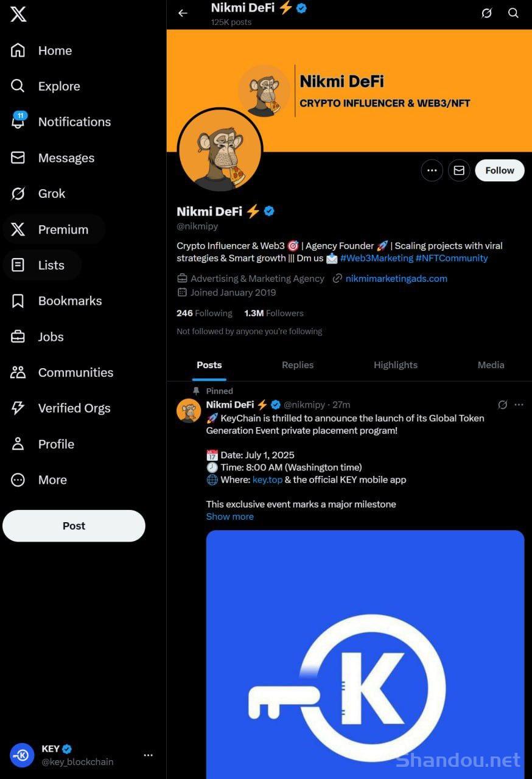532x779 pixels.
Task: Open the Notifications bell with 11 badge
Action: tap(18, 121)
